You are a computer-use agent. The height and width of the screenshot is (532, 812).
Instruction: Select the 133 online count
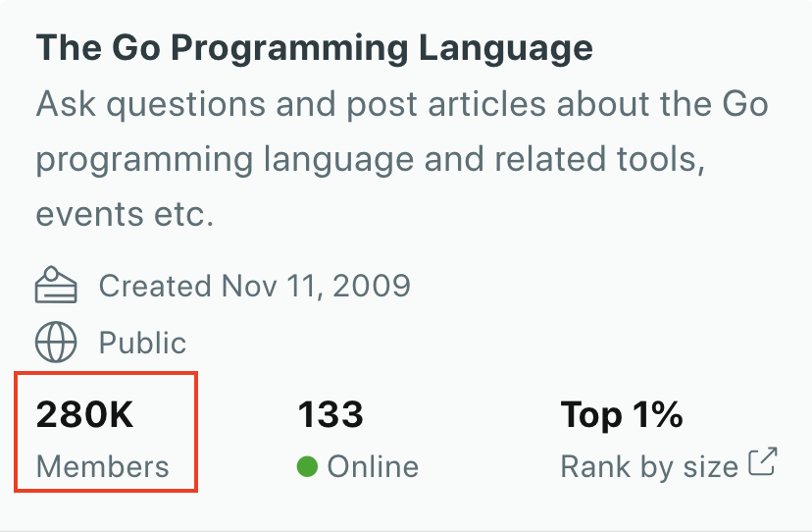(330, 415)
